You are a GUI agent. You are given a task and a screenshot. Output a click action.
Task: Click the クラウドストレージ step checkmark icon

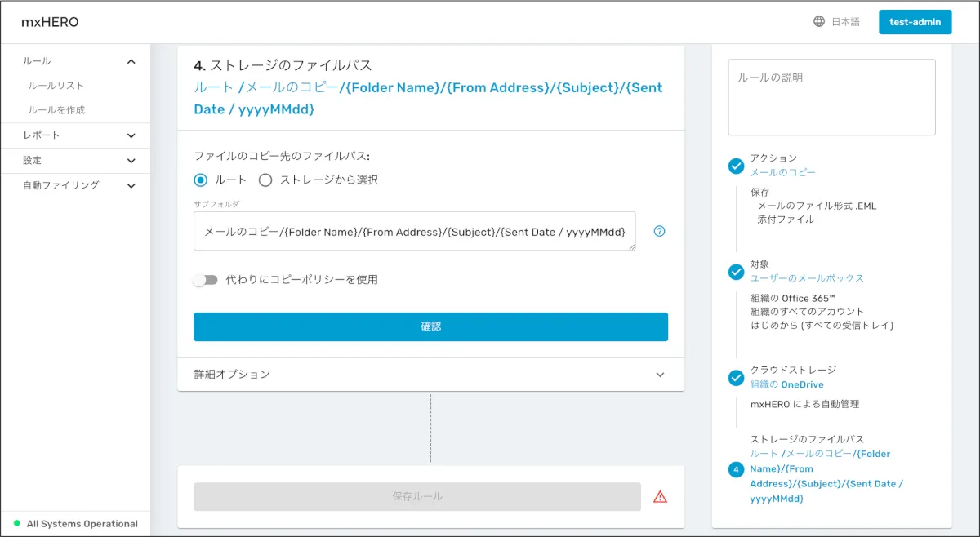pyautogui.click(x=736, y=378)
